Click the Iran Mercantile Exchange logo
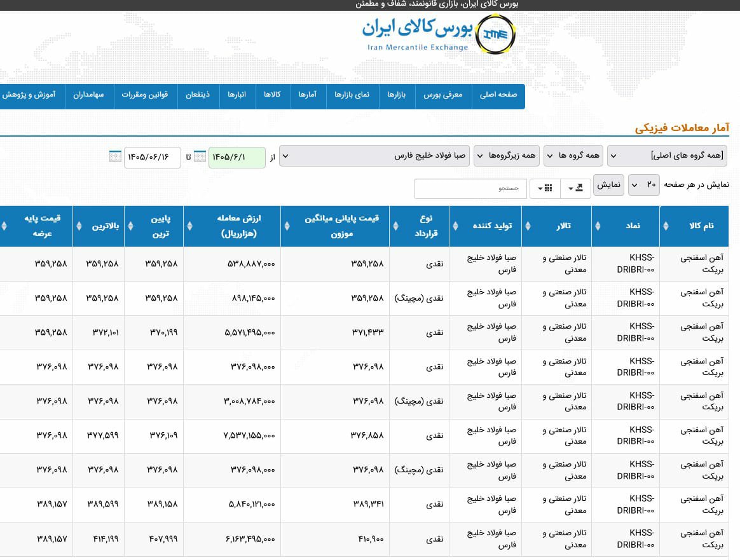Viewport: 740px width, 560px height. (439, 34)
